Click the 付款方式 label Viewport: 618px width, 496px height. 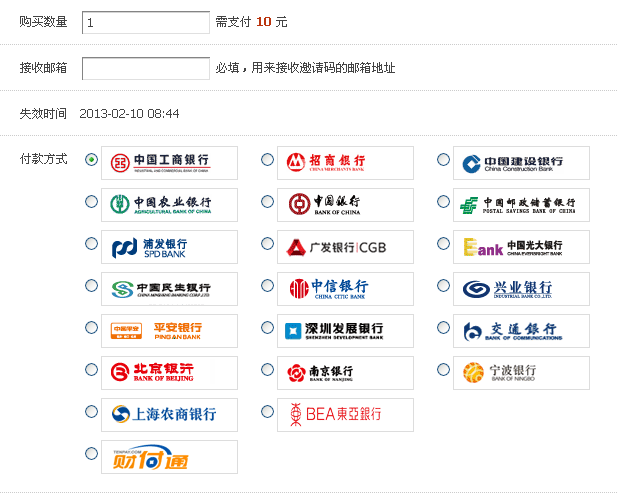(43, 159)
